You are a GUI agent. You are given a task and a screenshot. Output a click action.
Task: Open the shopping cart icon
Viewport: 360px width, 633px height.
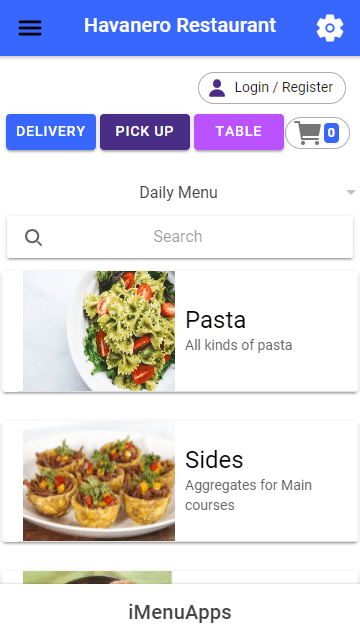(308, 133)
